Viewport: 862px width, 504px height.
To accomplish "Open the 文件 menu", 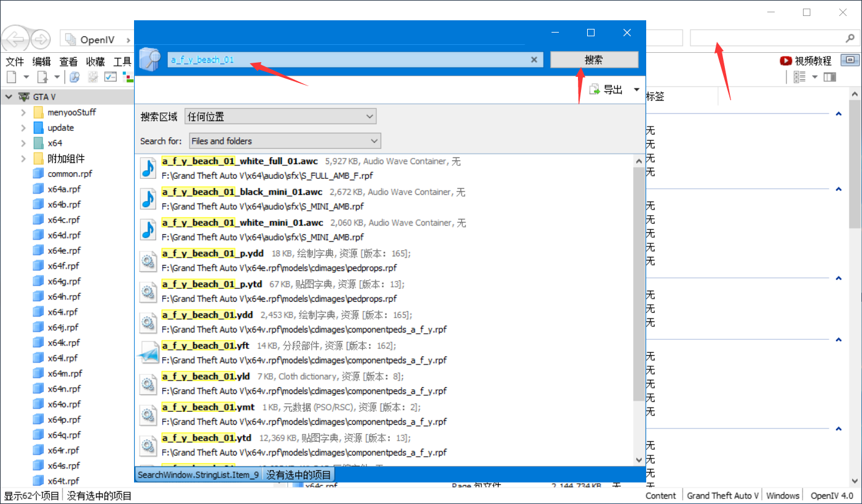I will [15, 61].
